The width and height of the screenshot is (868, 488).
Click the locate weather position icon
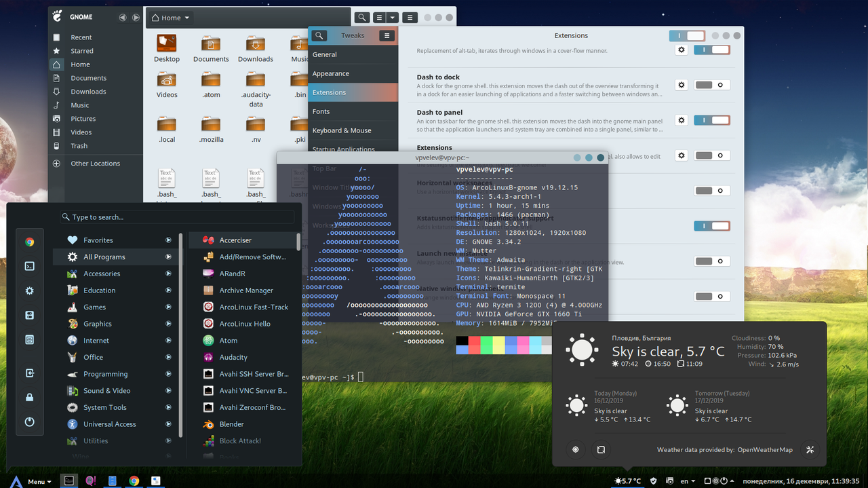(x=576, y=449)
